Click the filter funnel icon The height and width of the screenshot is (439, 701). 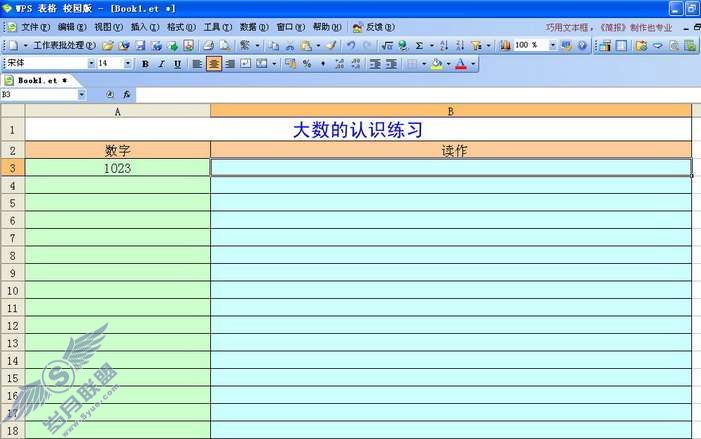[x=477, y=45]
